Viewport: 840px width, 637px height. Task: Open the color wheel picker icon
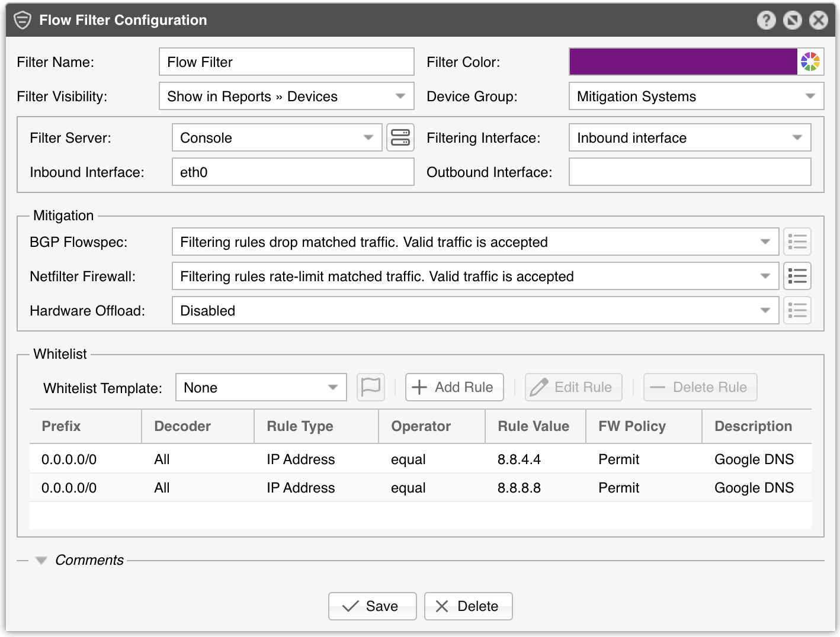click(810, 62)
